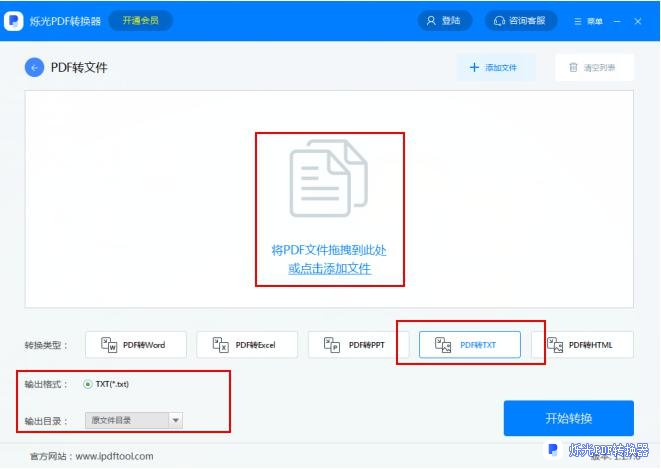661x469 pixels.
Task: Open the 菜单 menu
Action: click(588, 21)
